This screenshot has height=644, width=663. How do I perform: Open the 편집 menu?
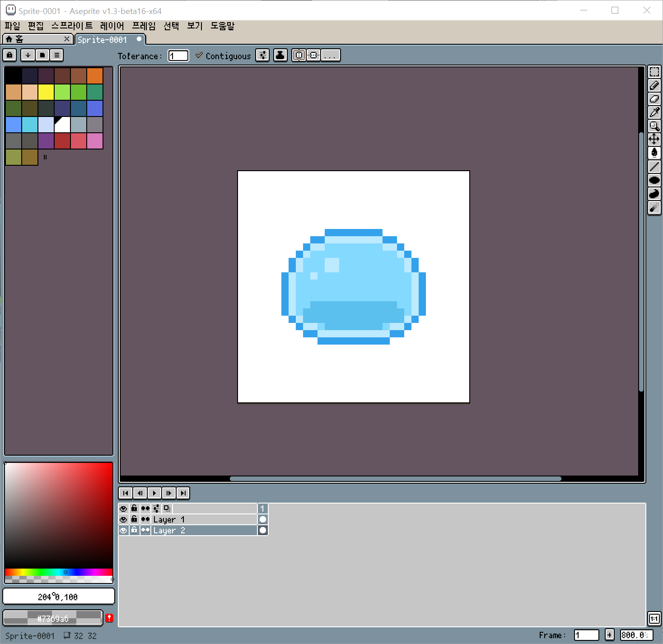point(36,26)
